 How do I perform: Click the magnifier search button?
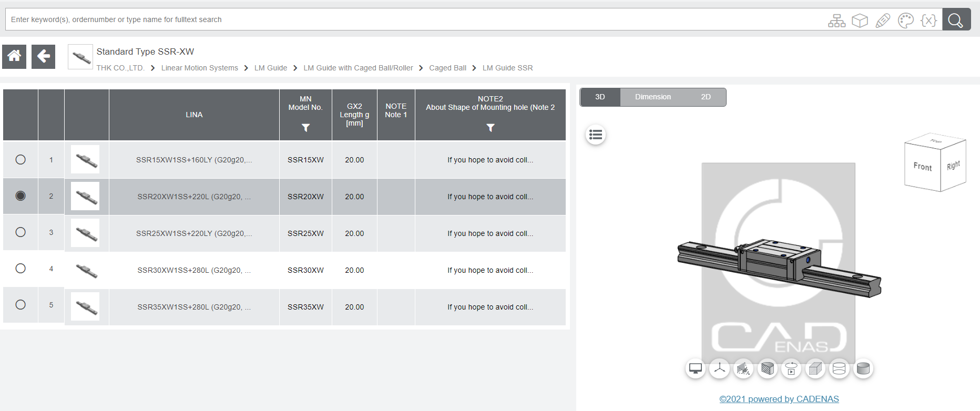[x=956, y=20]
